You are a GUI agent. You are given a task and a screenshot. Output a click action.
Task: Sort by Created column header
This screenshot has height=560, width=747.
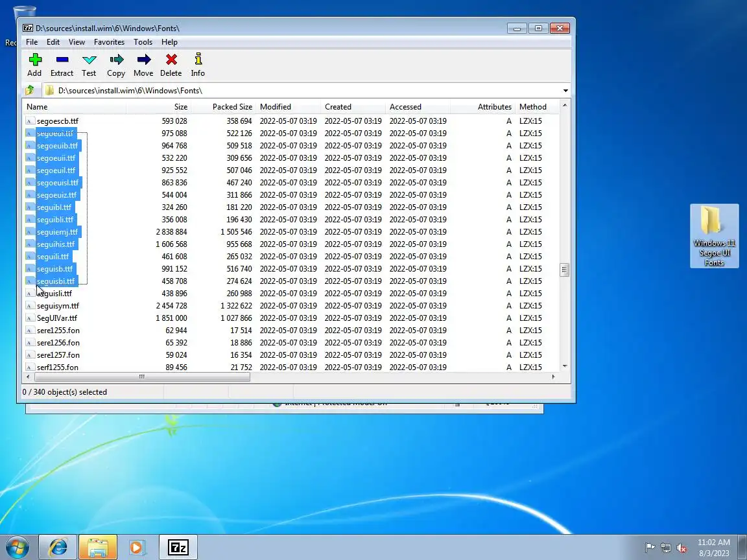pos(353,107)
